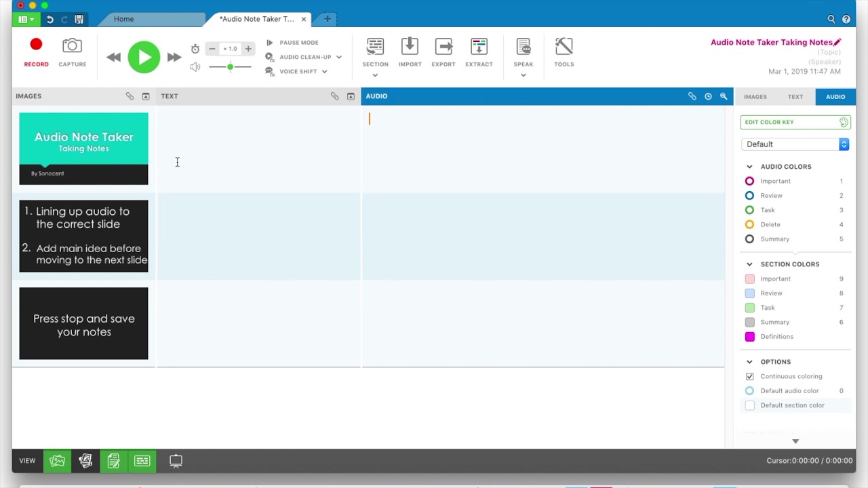Select the Important audio color
The width and height of the screenshot is (868, 488).
point(749,181)
